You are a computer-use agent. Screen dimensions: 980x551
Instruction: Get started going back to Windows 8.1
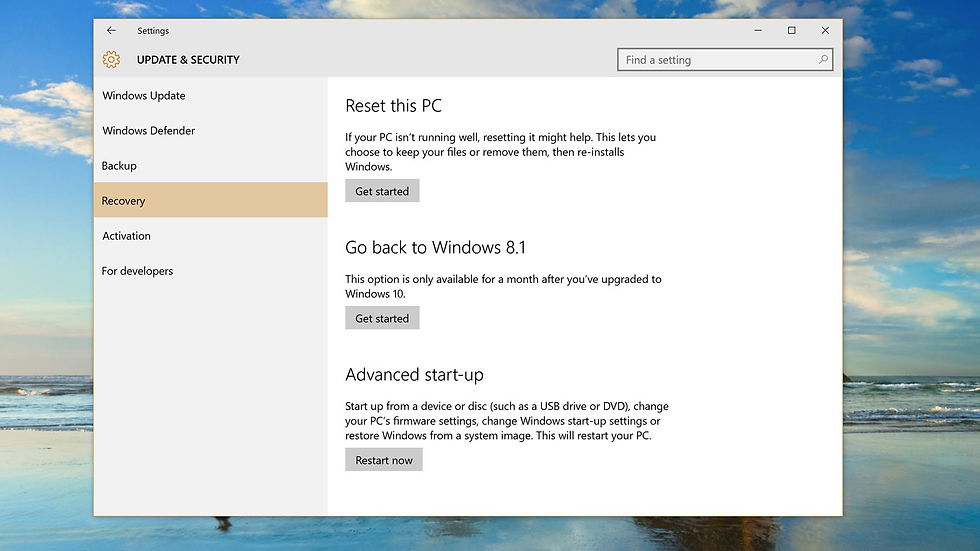coord(382,318)
